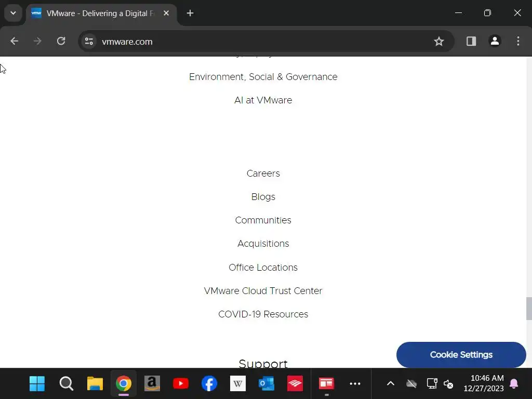View site information icon in address bar
The image size is (532, 399).
89,42
